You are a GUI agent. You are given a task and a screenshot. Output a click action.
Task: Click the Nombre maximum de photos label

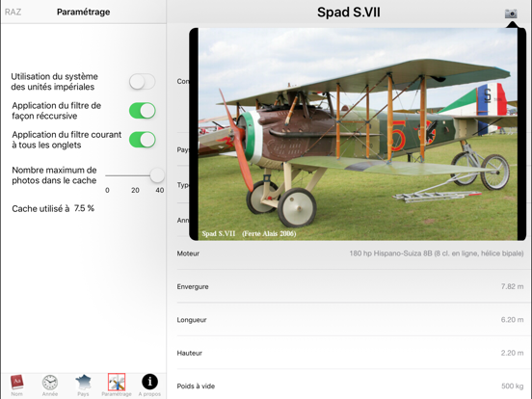(x=54, y=175)
